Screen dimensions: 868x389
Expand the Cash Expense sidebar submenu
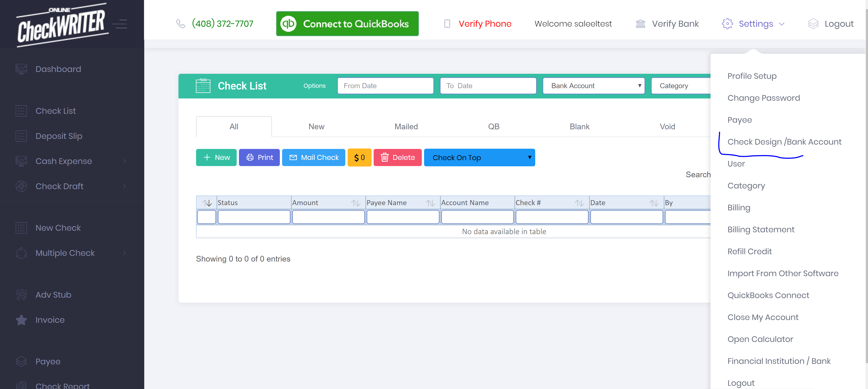[124, 161]
